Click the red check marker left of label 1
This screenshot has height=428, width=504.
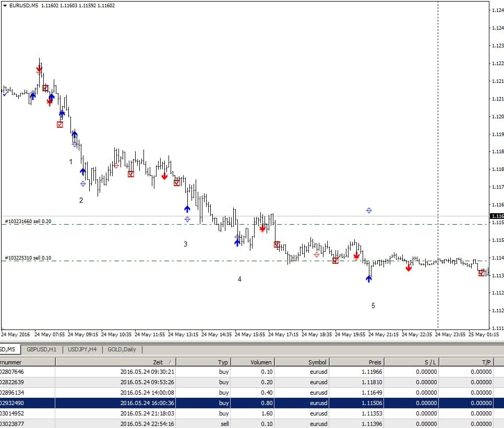click(60, 125)
